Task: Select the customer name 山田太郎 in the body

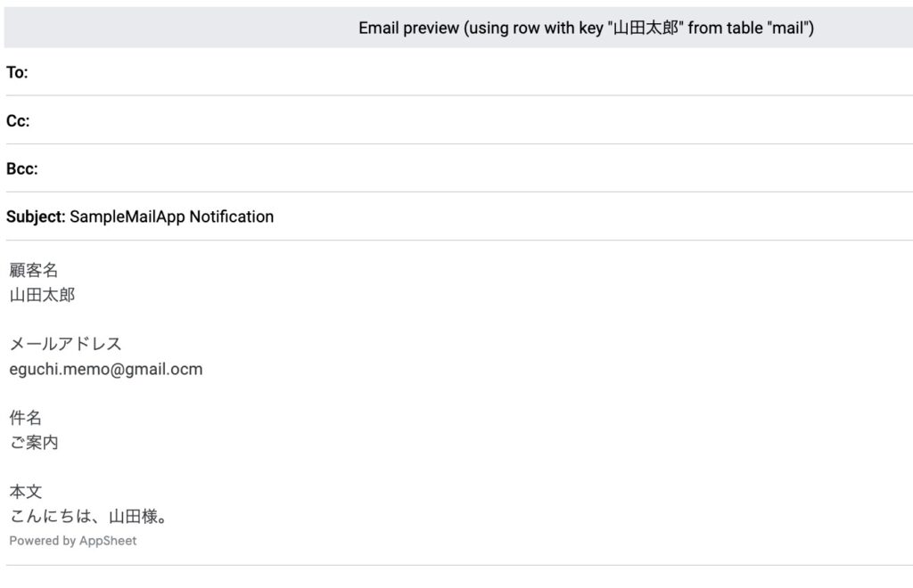Action: click(x=42, y=295)
